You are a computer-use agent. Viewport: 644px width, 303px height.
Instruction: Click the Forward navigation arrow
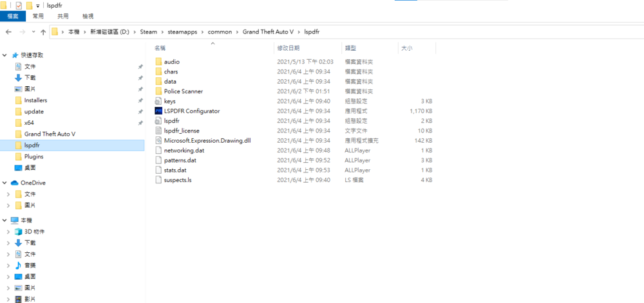(22, 32)
